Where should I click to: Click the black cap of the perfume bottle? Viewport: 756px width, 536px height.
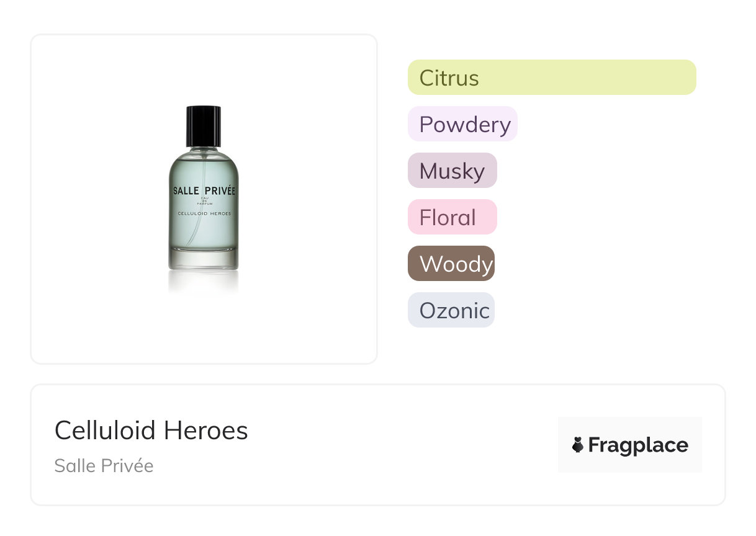pyautogui.click(x=204, y=125)
